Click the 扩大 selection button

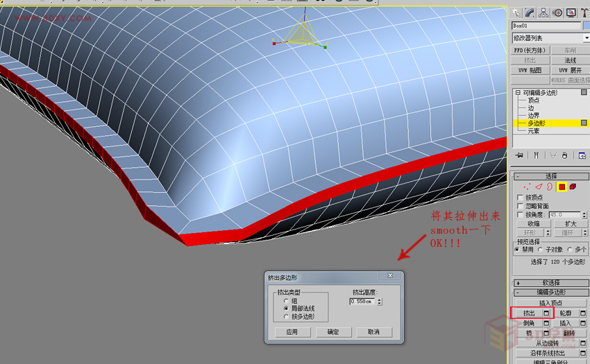pos(570,224)
